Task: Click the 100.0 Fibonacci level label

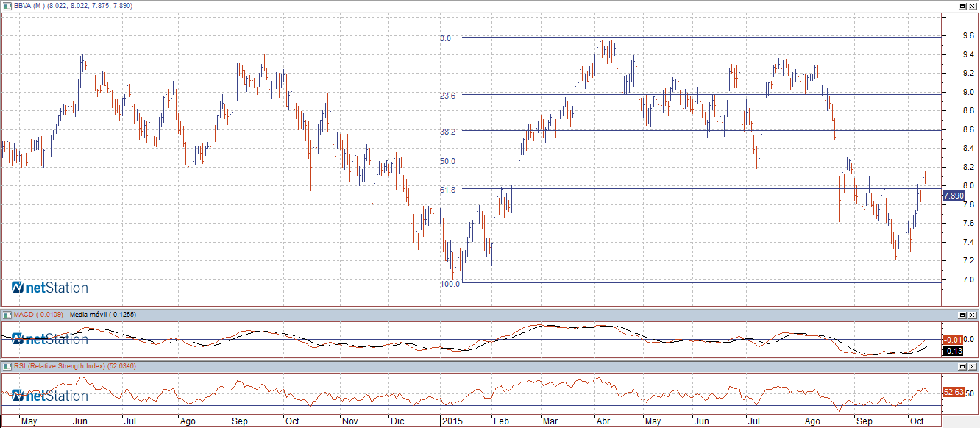Action: click(x=450, y=283)
